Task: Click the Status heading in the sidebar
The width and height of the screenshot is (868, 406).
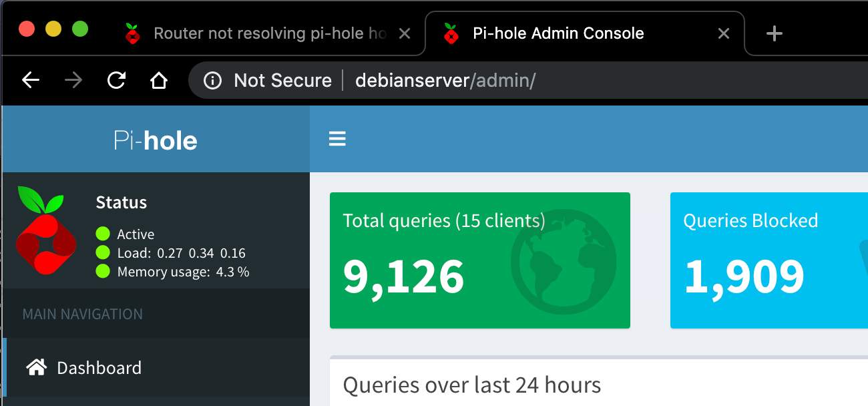Action: (121, 202)
